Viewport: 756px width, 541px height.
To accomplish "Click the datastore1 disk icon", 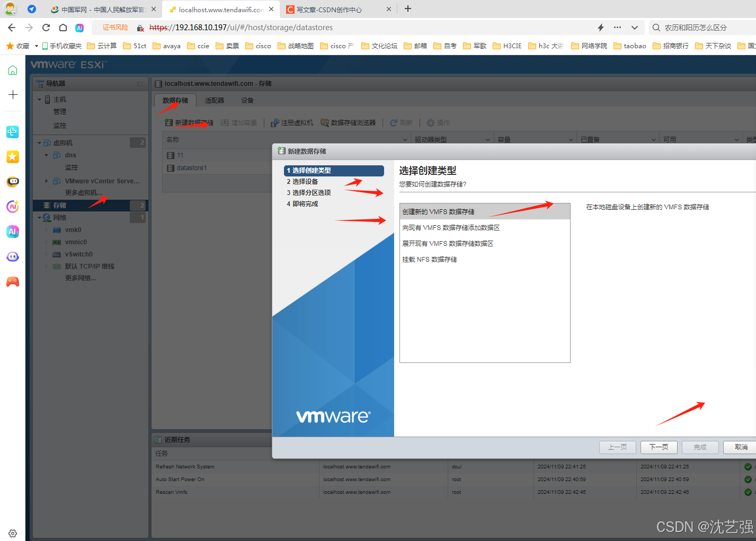I will [171, 168].
